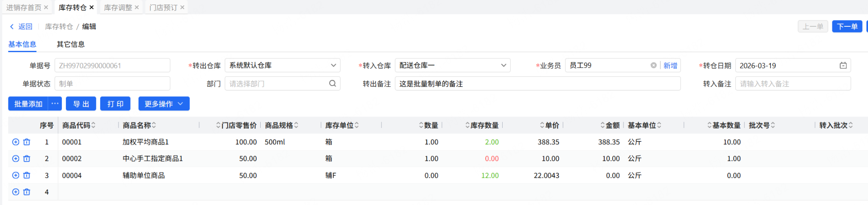Click trash icon in empty row 4
This screenshot has height=205, width=868.
[27, 192]
